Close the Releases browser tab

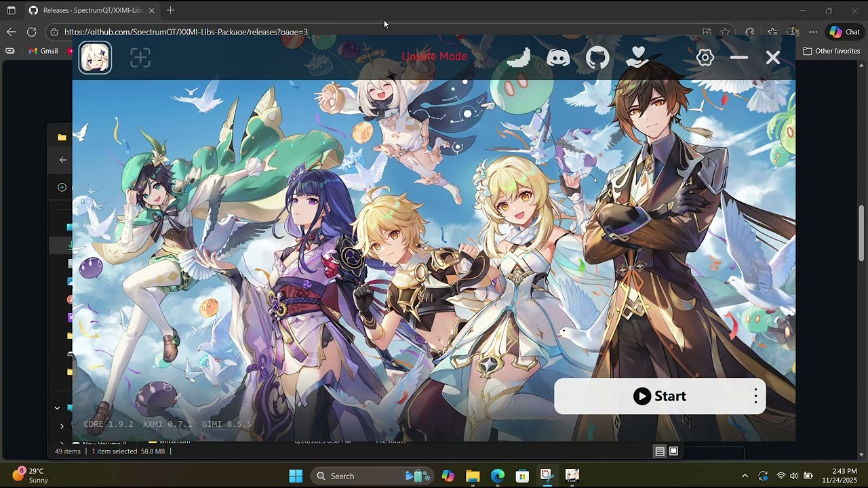click(151, 11)
